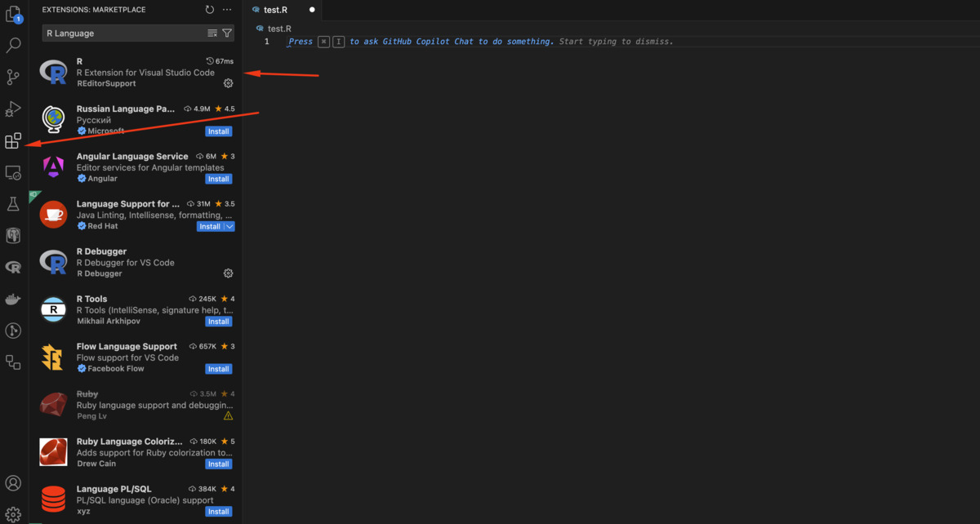980x524 pixels.
Task: Open the Explorer view
Action: (12, 15)
